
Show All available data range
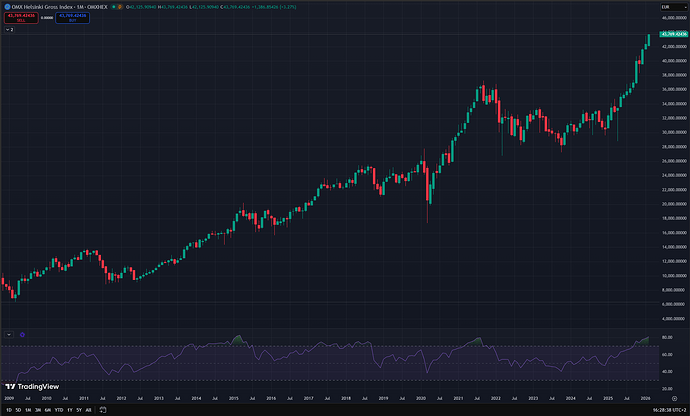88,410
